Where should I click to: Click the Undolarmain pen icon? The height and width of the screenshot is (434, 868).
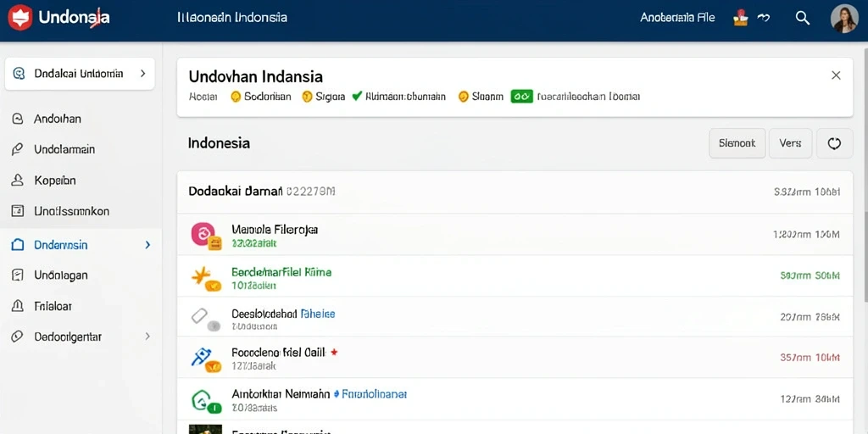click(17, 149)
